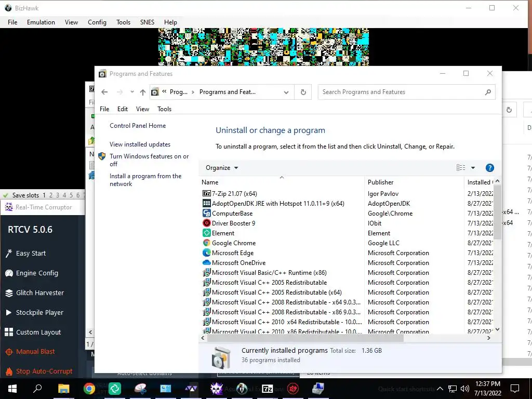Open Control Panel Home link

(x=138, y=126)
